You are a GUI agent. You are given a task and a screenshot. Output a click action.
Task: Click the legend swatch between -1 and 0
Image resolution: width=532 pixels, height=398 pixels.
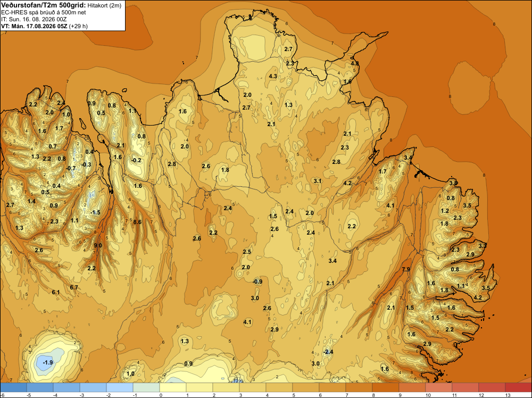[x=146, y=387]
